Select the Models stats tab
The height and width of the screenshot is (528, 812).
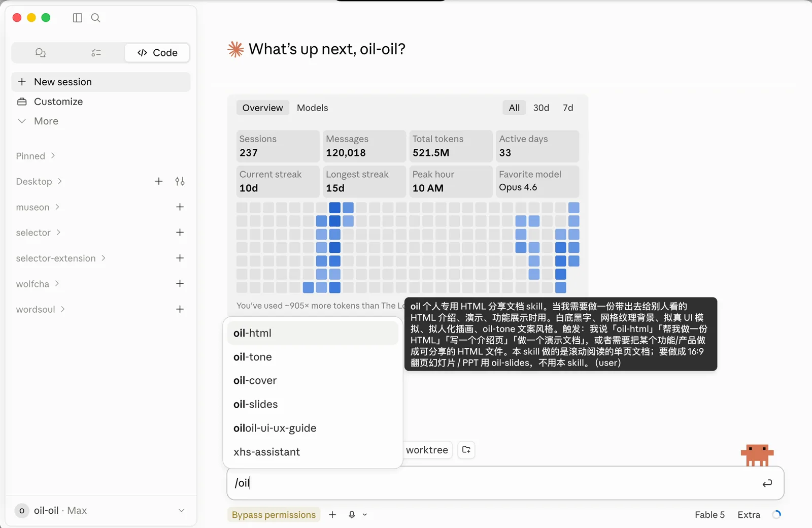pos(313,108)
